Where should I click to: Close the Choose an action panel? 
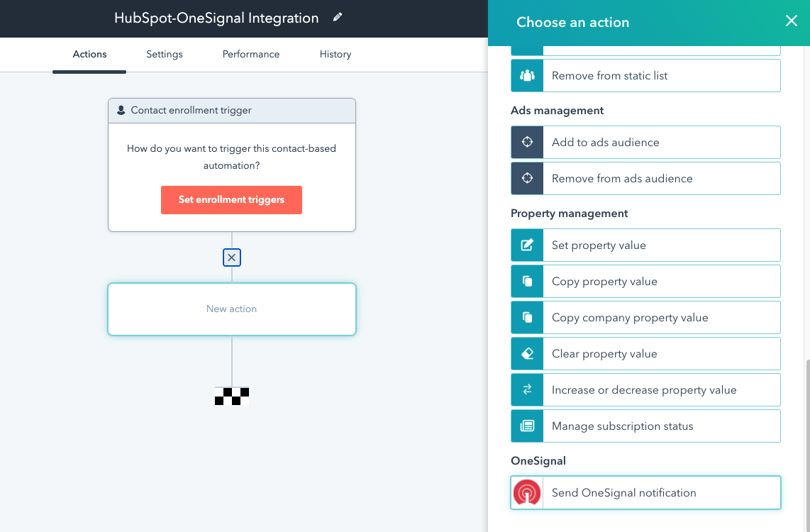791,21
